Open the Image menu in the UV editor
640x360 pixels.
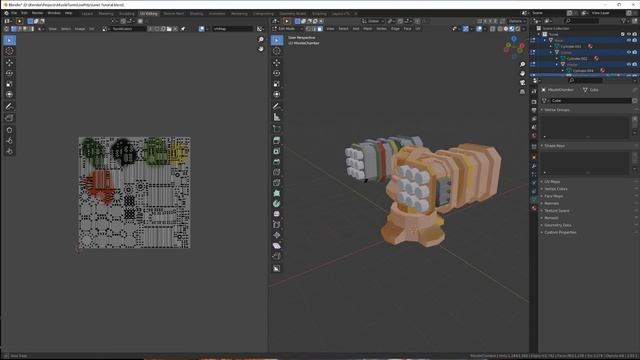[80, 29]
